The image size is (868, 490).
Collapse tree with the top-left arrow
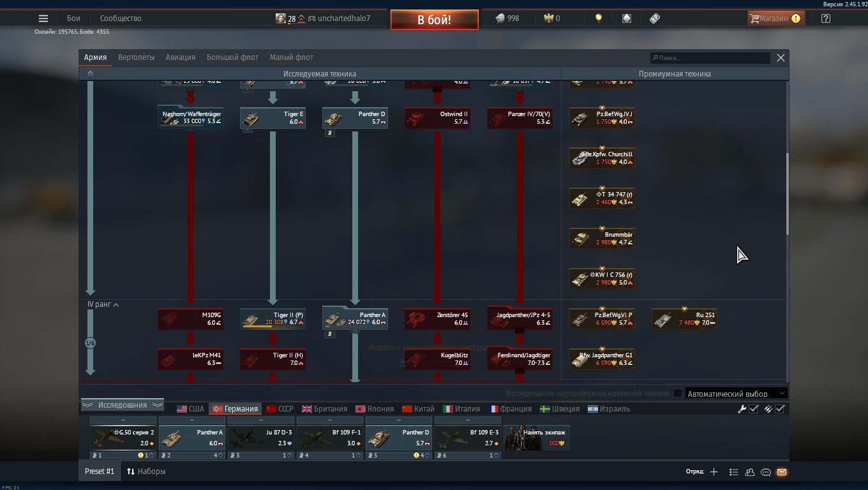[x=90, y=74]
